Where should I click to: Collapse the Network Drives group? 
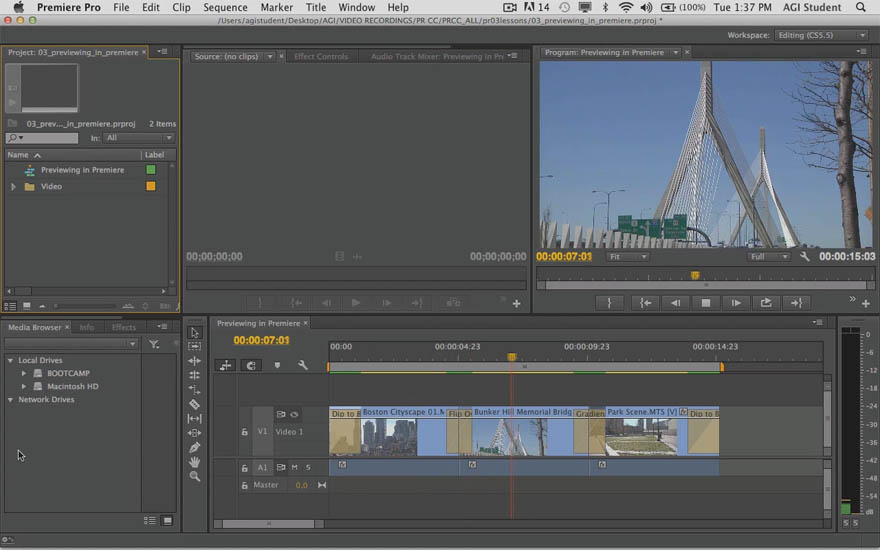coord(10,400)
